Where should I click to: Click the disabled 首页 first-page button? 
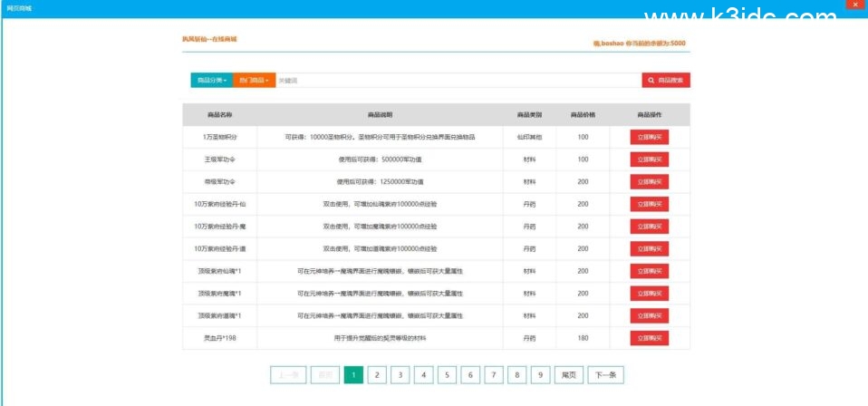325,375
